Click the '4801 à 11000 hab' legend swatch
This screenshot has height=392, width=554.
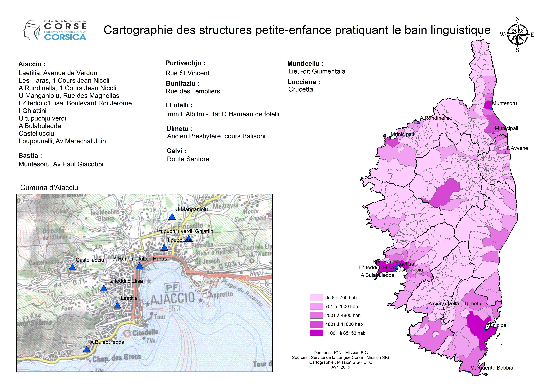(x=316, y=324)
